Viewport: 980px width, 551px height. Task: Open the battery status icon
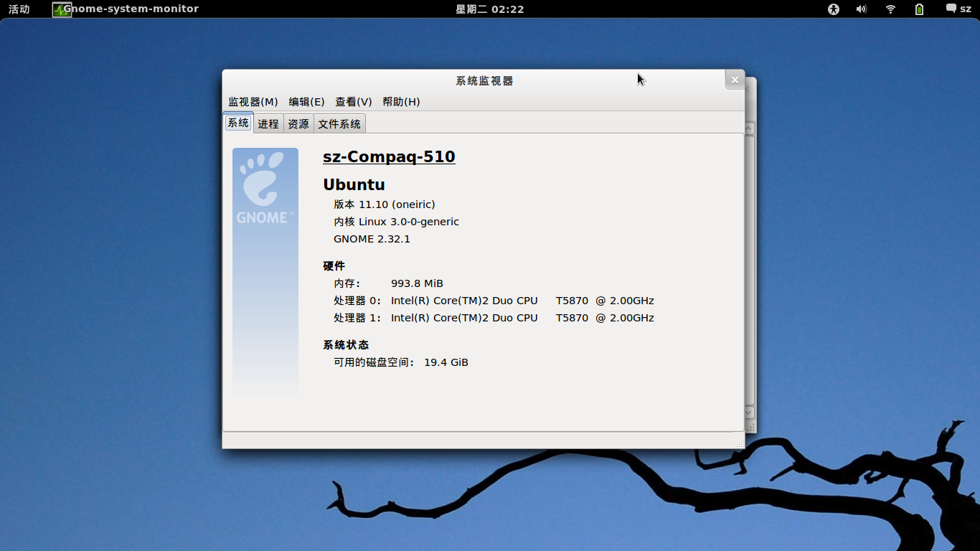coord(919,9)
